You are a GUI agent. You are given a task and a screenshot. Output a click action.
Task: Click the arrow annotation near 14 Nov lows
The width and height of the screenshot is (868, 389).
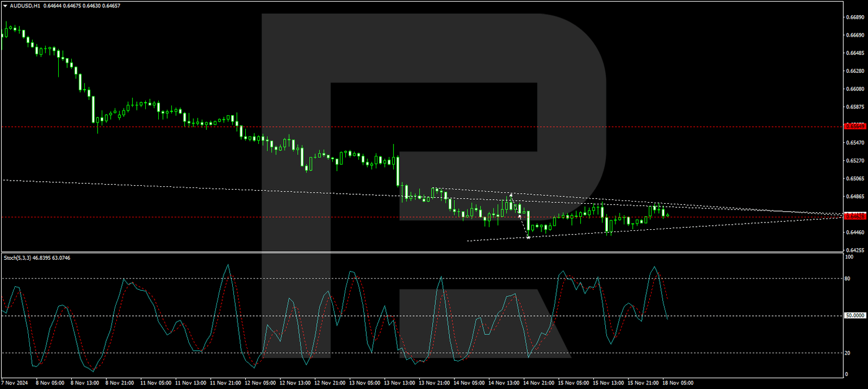pyautogui.click(x=528, y=237)
